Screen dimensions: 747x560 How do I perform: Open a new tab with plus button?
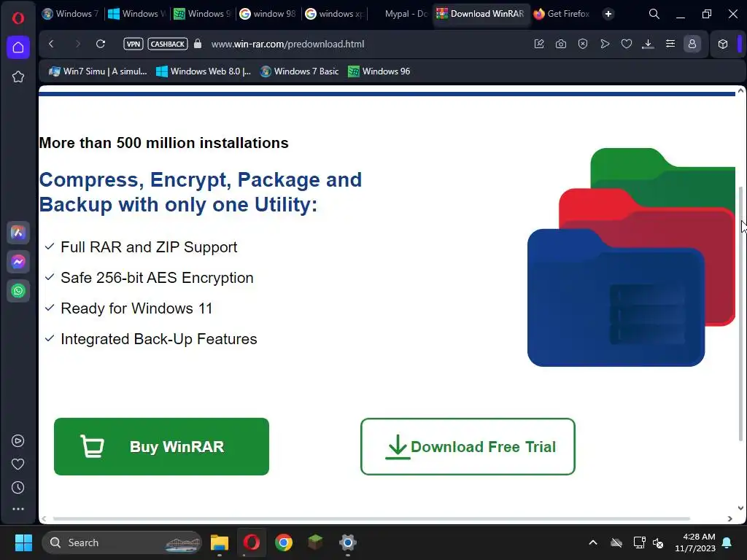pos(608,14)
